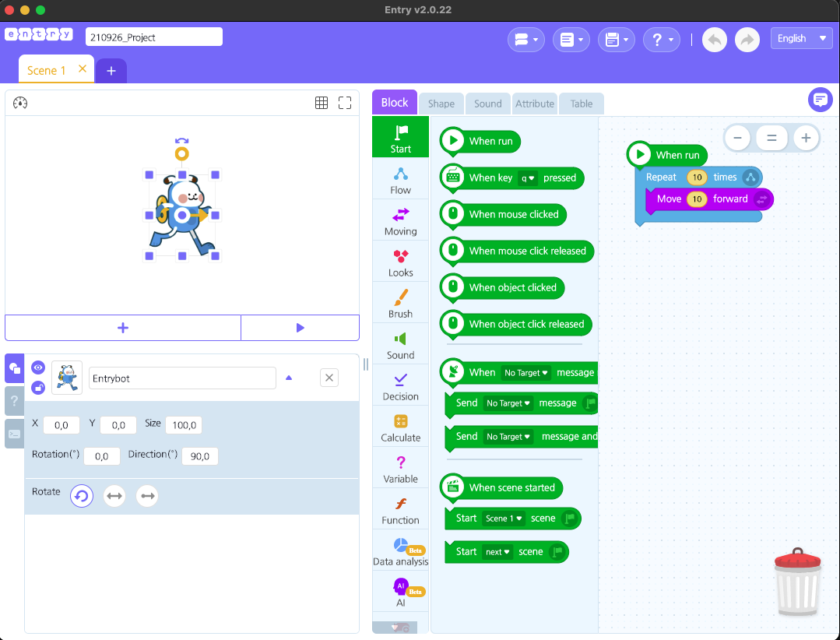This screenshot has width=840, height=640.
Task: Select the objects panel tab icon
Action: (x=15, y=368)
